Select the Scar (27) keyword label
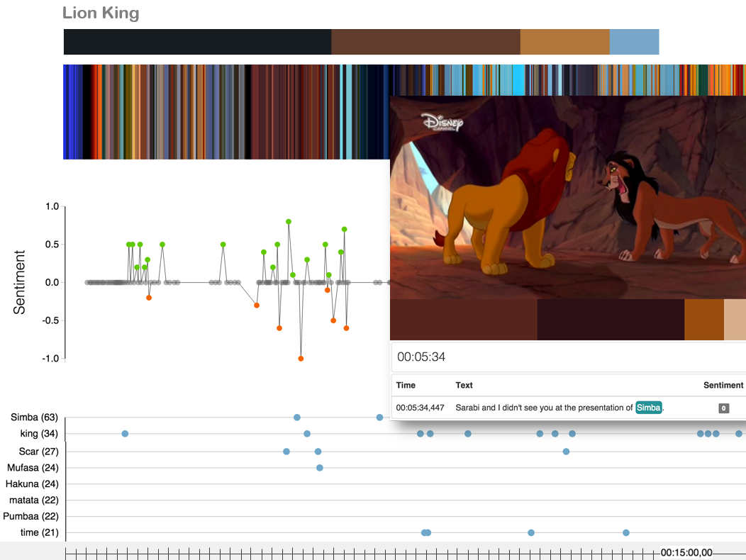Screen dimensions: 746x560 pos(38,452)
